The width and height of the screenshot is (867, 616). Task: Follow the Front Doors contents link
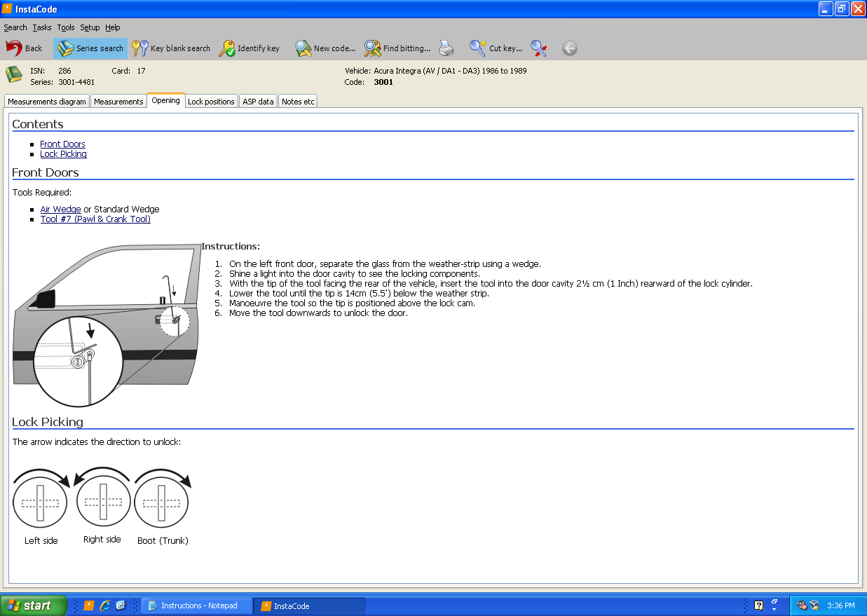62,144
